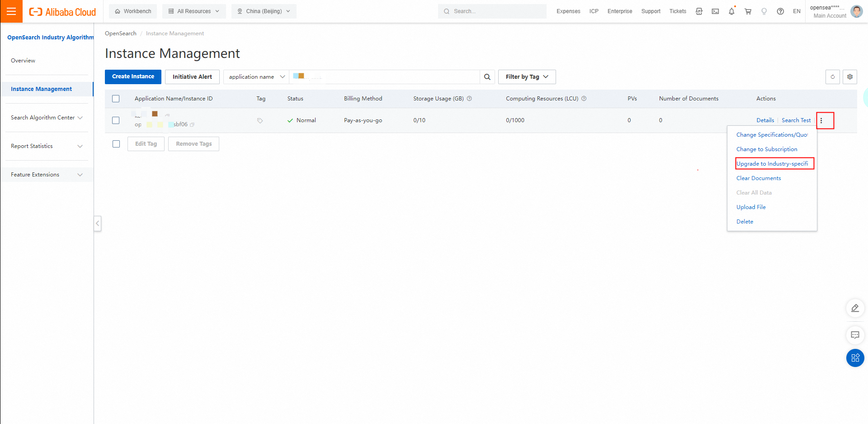Click the OpenSearch breadcrumb link

121,33
